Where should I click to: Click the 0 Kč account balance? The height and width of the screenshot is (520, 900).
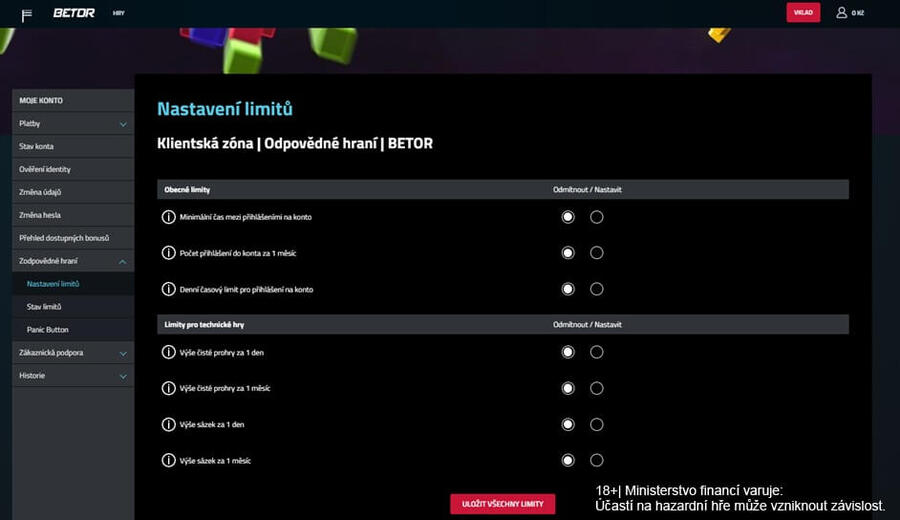tap(858, 13)
